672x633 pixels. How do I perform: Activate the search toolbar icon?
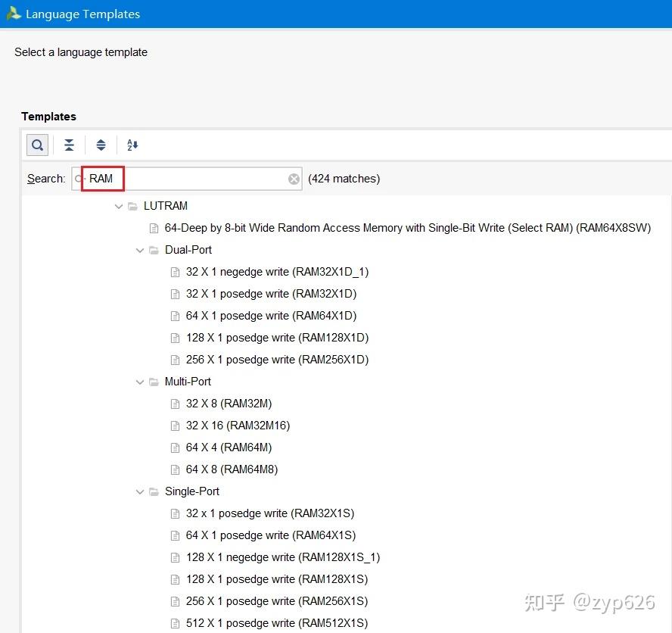coord(37,145)
